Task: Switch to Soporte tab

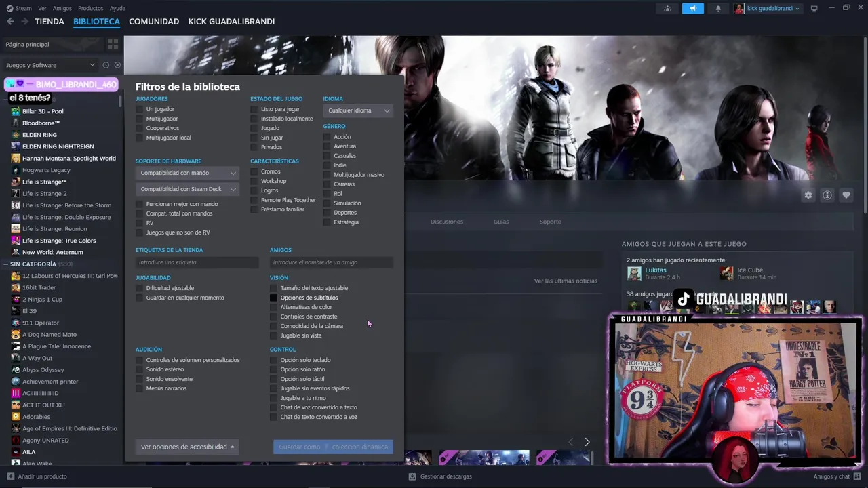Action: 550,222
